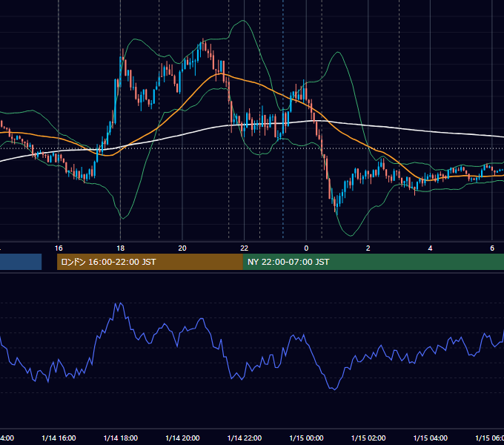504x445 pixels.
Task: Click the 1/15 02:00 label on the bottom axis
Action: coord(368,438)
